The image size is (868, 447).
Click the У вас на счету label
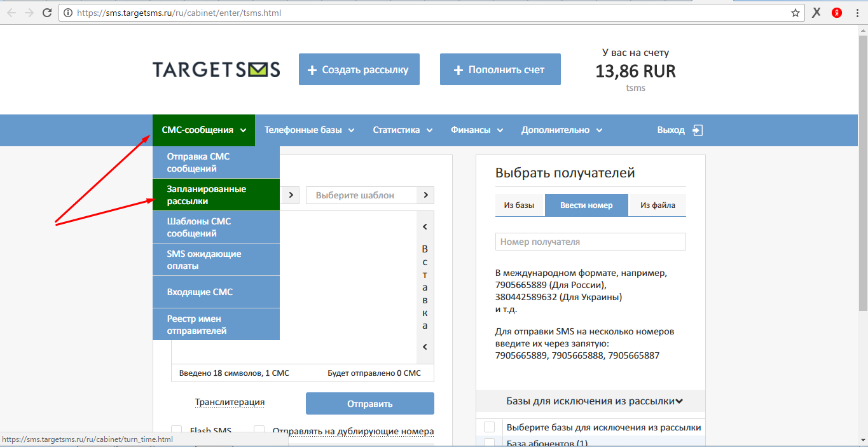635,53
